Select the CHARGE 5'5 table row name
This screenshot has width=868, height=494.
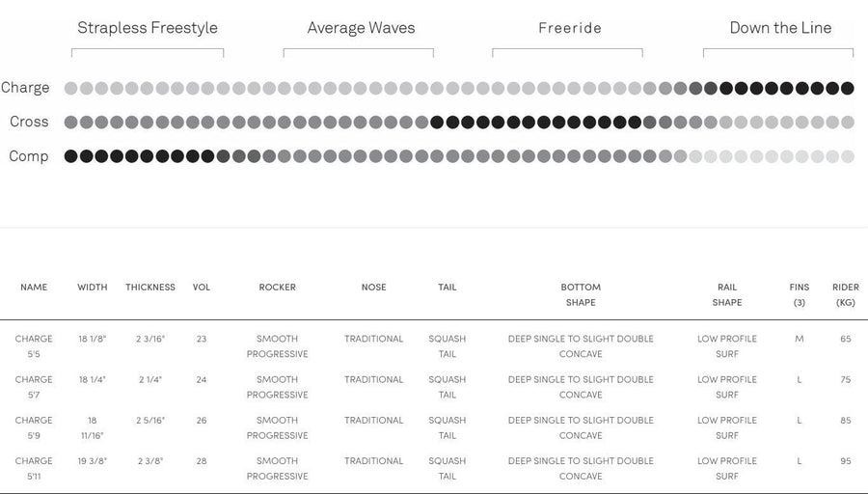(x=34, y=346)
